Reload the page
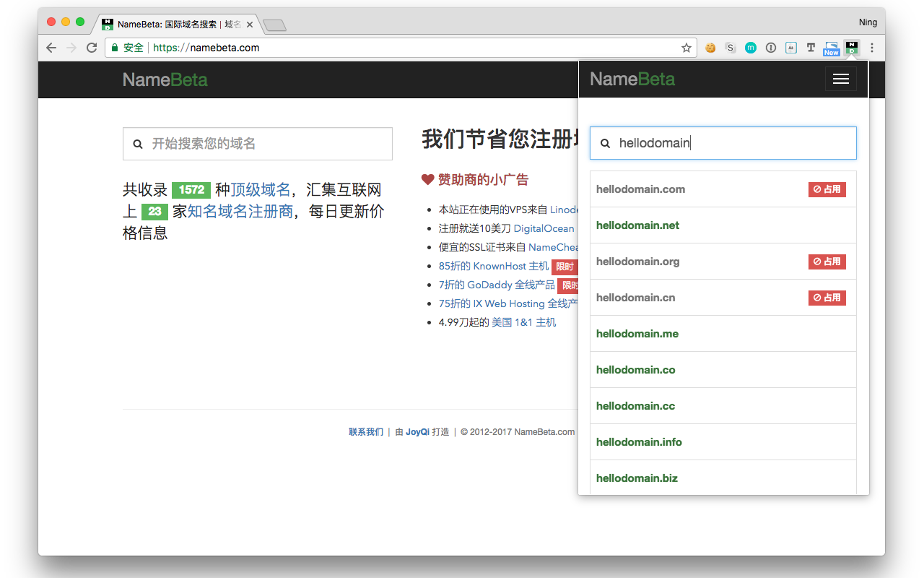Image resolution: width=924 pixels, height=578 pixels. click(x=92, y=48)
